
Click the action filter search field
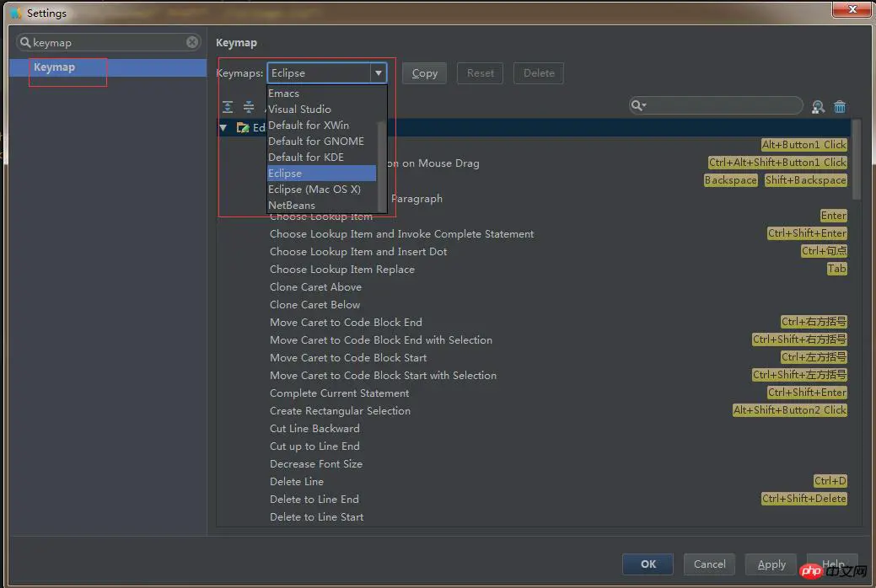(x=716, y=105)
